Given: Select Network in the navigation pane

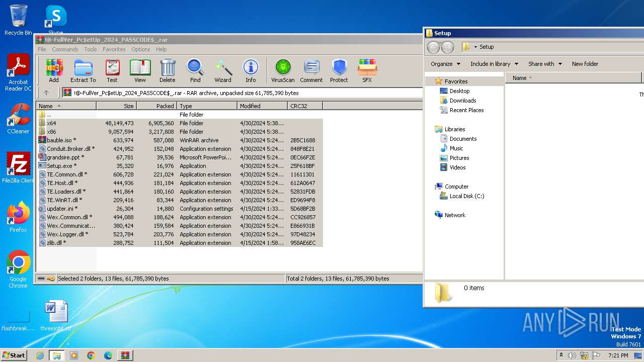Looking at the screenshot, I should click(x=455, y=215).
